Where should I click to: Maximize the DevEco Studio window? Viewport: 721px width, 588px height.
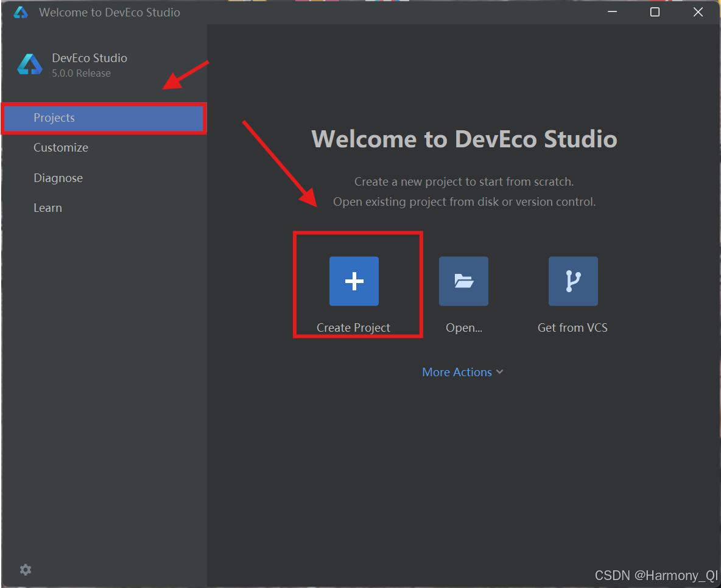point(655,12)
